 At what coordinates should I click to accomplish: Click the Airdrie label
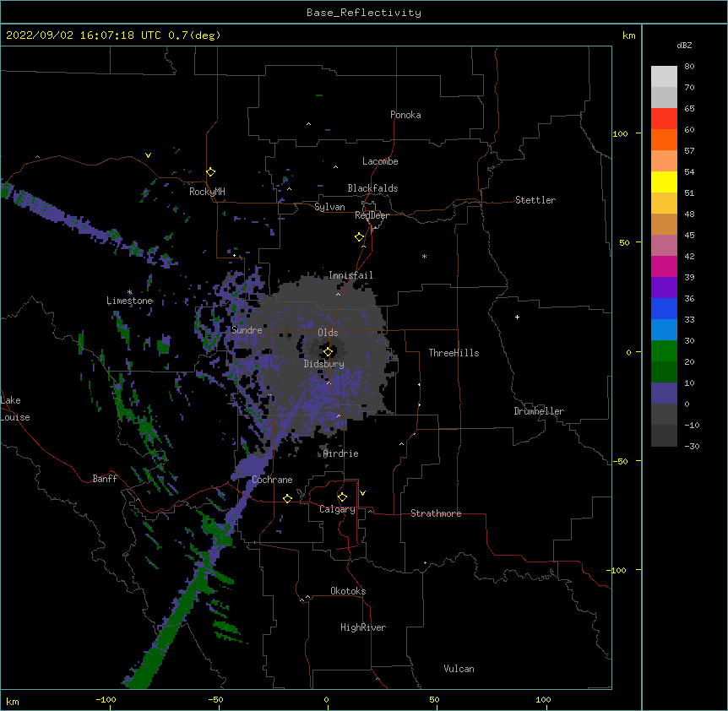pyautogui.click(x=341, y=453)
